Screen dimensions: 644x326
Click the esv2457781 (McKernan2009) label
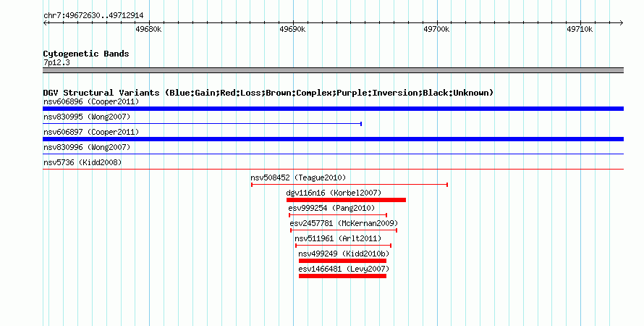[344, 223]
